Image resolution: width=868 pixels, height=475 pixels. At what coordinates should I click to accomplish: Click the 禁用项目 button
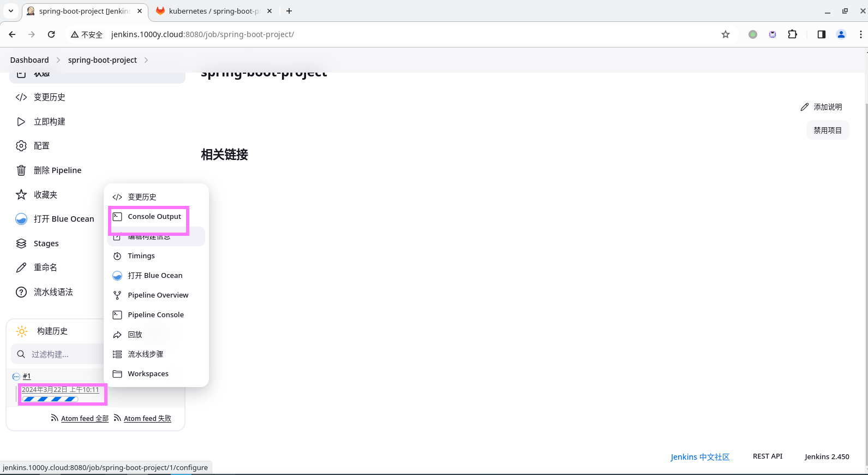point(828,130)
